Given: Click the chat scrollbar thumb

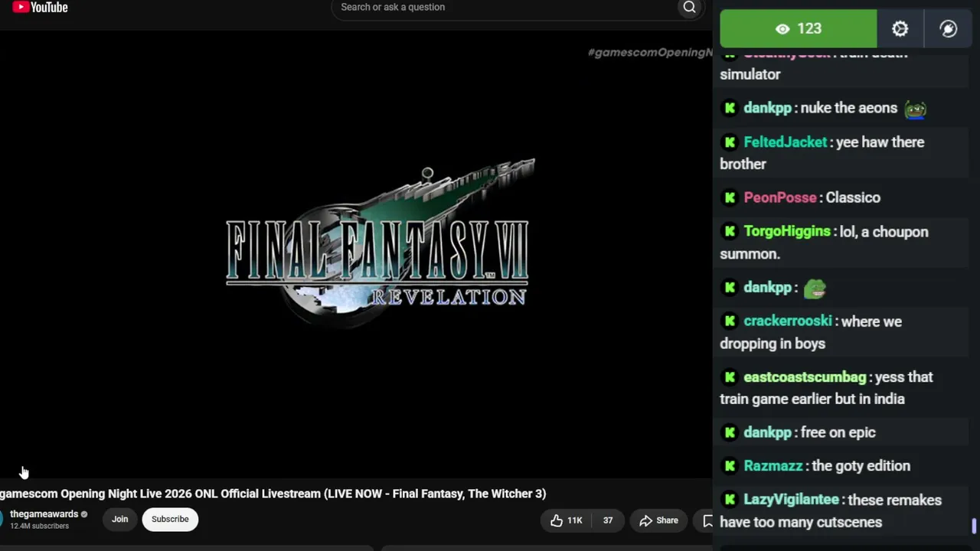Looking at the screenshot, I should [975, 527].
